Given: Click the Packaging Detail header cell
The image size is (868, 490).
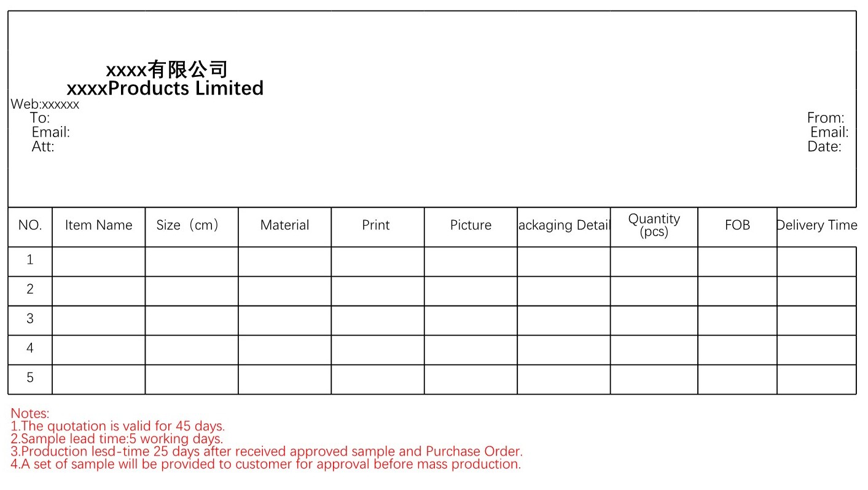Looking at the screenshot, I should pos(563,226).
